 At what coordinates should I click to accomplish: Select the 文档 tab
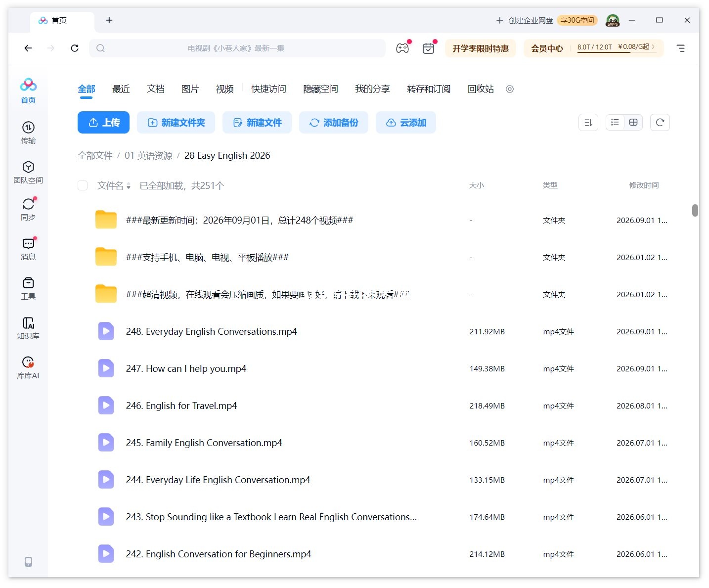pos(156,89)
